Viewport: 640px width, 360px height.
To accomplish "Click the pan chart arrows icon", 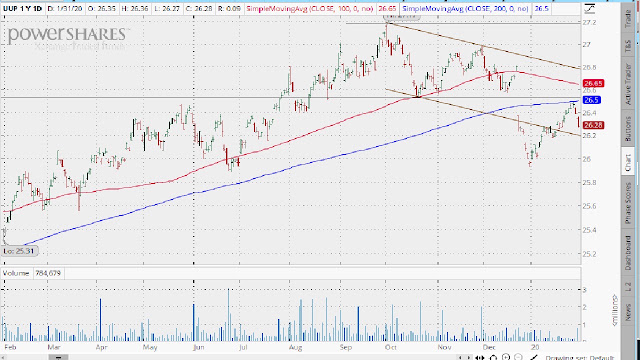I will click(480, 358).
